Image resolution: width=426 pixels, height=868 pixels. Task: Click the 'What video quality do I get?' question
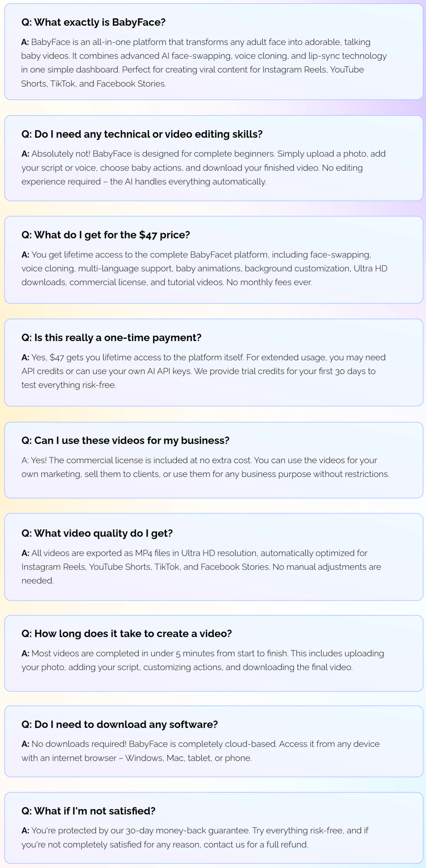click(97, 533)
